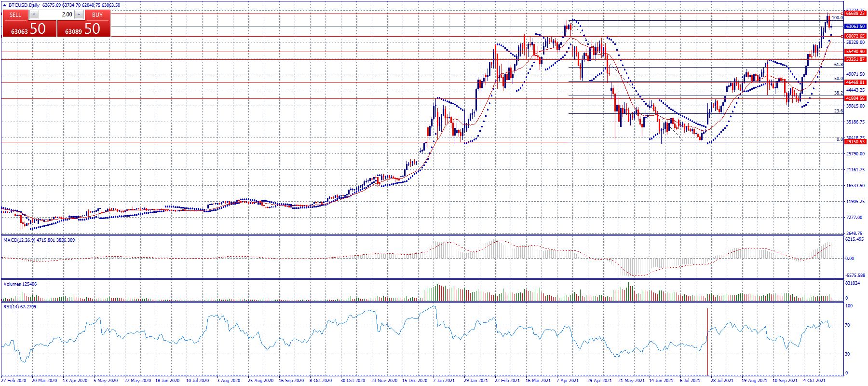Click the 7 Jan 2021 date label
868x386 pixels.
pyautogui.click(x=444, y=381)
